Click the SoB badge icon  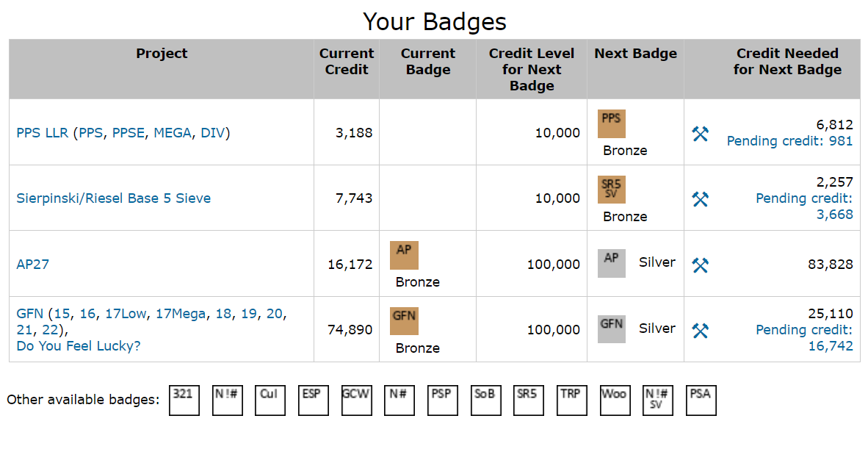tap(485, 400)
